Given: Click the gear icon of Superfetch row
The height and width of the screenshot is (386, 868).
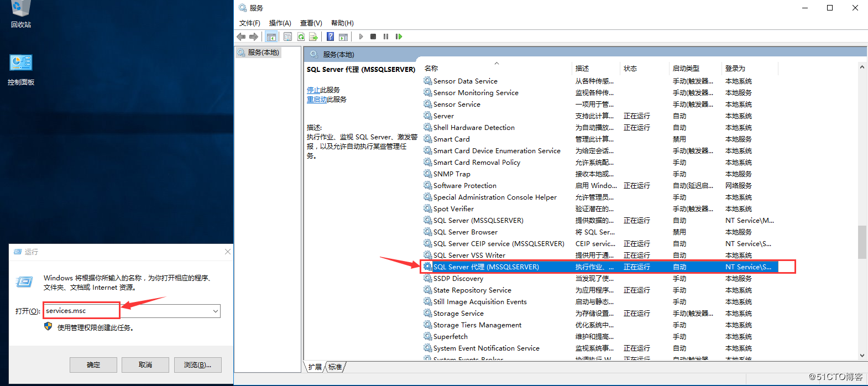Looking at the screenshot, I should pyautogui.click(x=428, y=336).
